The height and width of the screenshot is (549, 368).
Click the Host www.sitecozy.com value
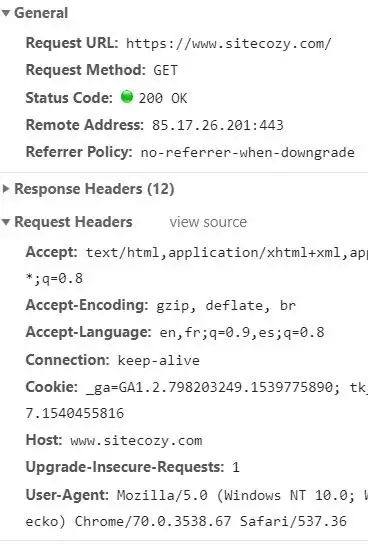[136, 440]
